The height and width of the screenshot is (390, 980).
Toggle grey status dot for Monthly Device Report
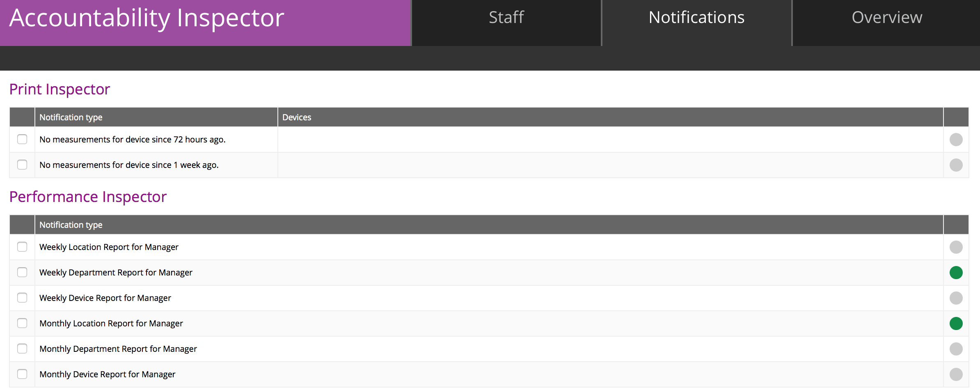click(x=956, y=374)
